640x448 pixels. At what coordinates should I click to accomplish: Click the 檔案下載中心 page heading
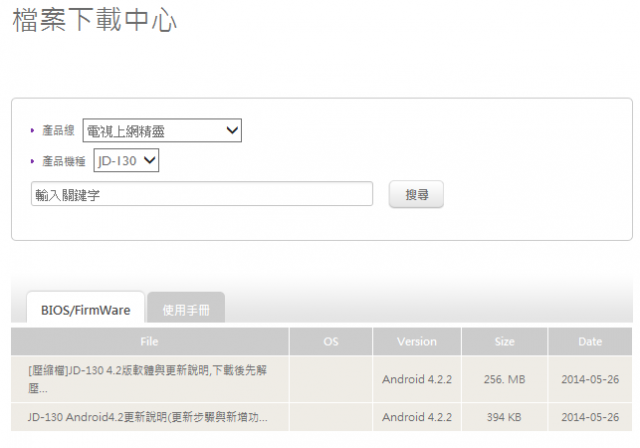pos(95,20)
